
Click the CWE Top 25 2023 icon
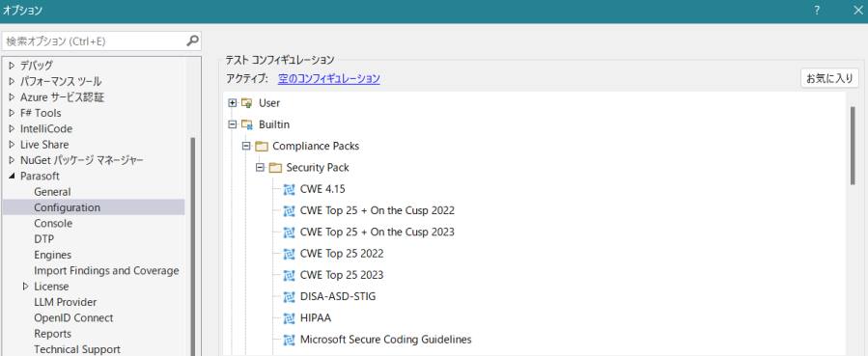(x=289, y=275)
